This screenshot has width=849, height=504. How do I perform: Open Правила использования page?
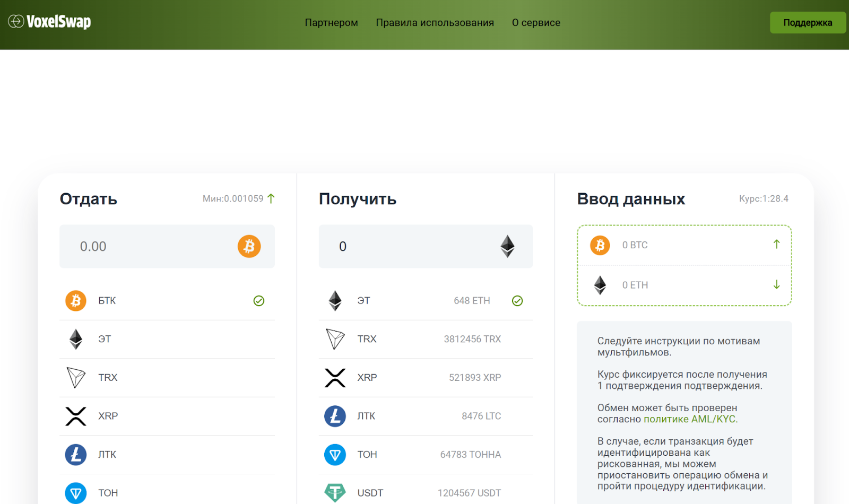(435, 23)
